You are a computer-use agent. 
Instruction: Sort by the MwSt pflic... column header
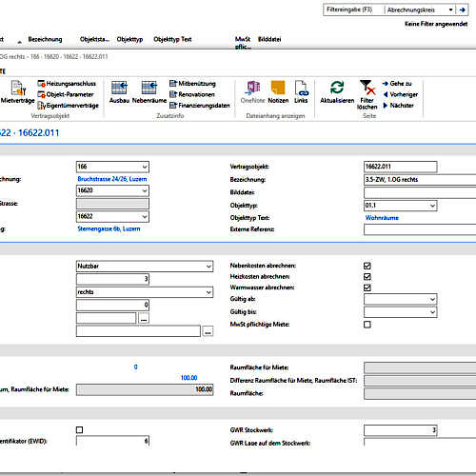pos(243,43)
